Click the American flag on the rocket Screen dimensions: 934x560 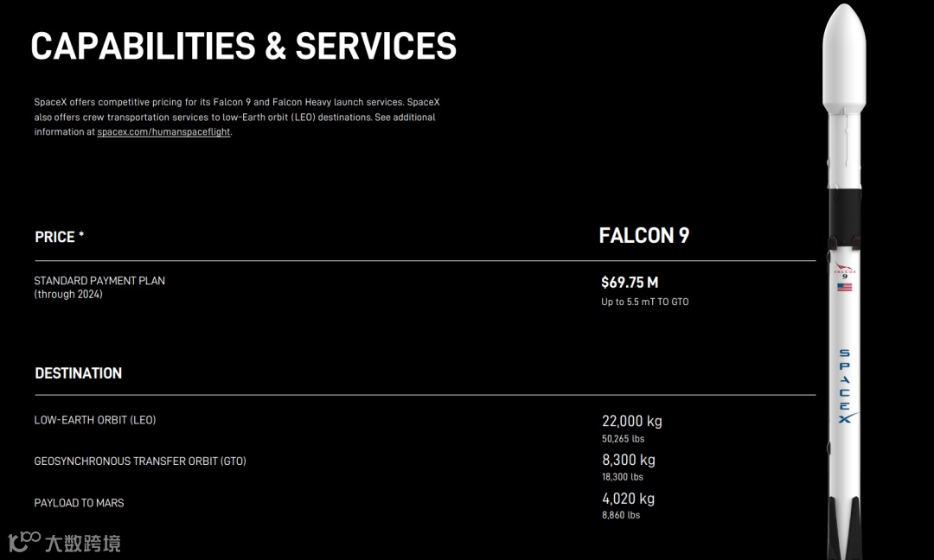pyautogui.click(x=844, y=287)
